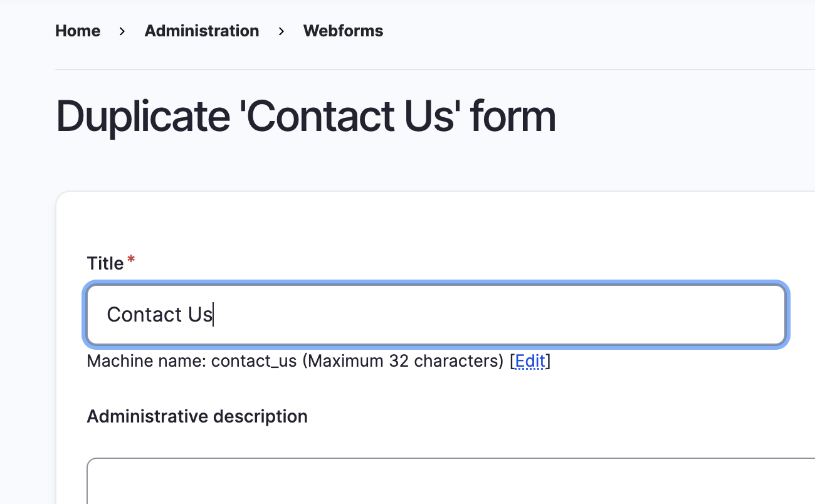Click the contact_us machine name value
Image resolution: width=815 pixels, height=504 pixels.
254,361
